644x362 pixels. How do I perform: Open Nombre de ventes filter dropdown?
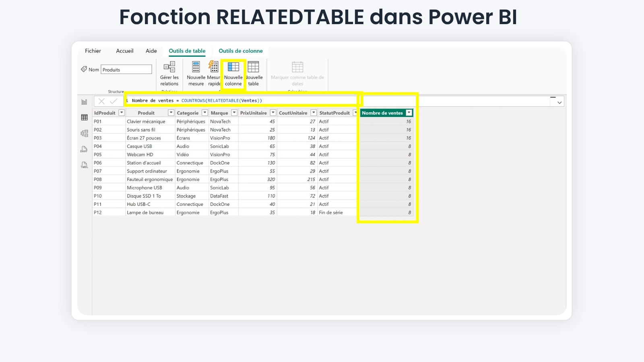tap(409, 113)
